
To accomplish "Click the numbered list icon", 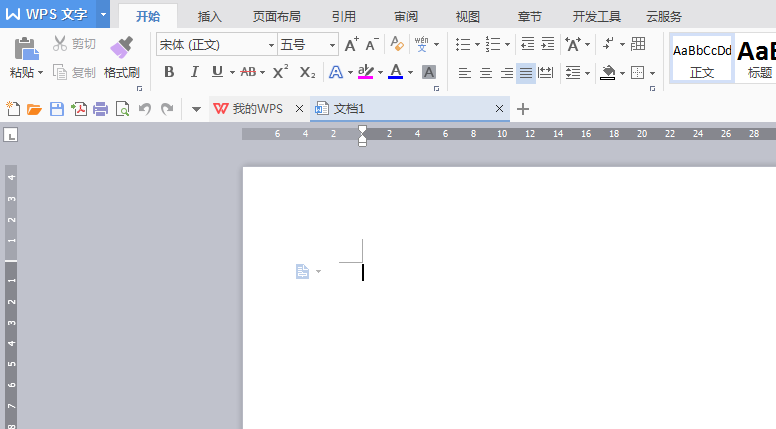I will point(493,44).
